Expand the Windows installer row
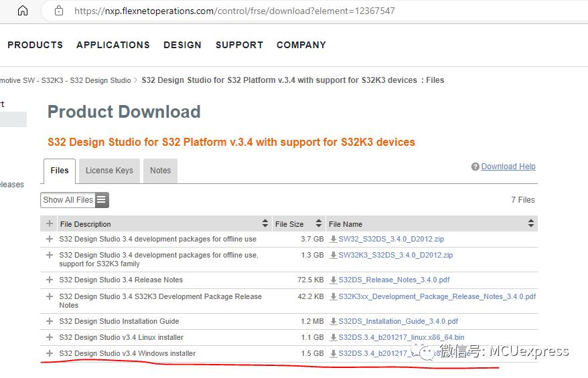This screenshot has width=588, height=378. [49, 354]
